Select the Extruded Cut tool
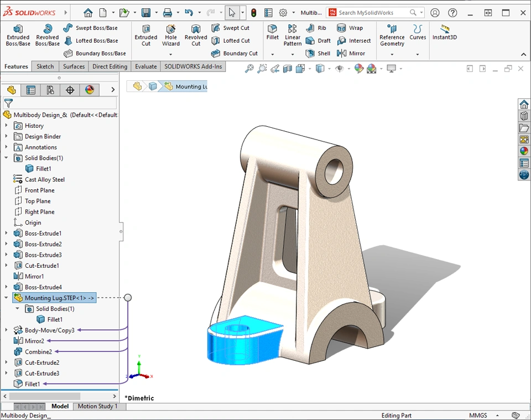The width and height of the screenshot is (531, 420). pos(146,35)
